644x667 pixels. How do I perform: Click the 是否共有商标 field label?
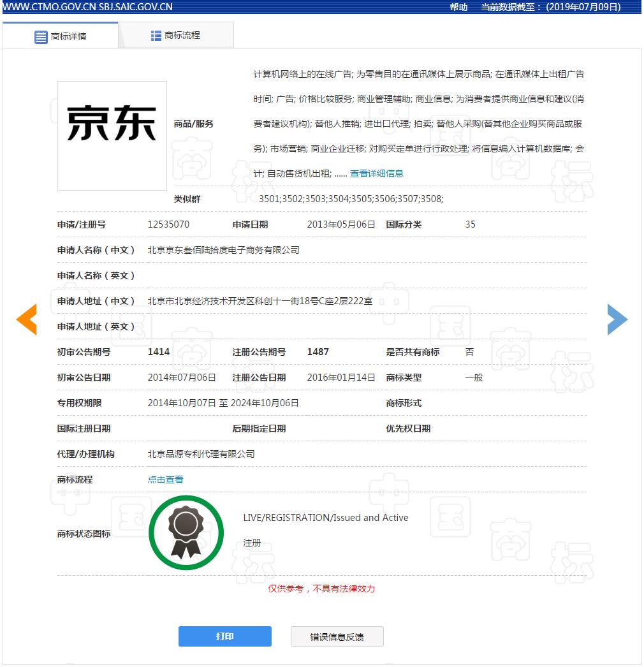[x=413, y=352]
